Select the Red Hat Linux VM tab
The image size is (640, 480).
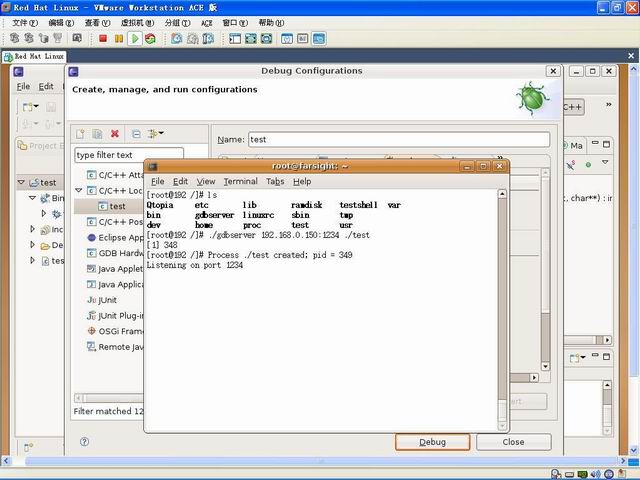[34, 56]
